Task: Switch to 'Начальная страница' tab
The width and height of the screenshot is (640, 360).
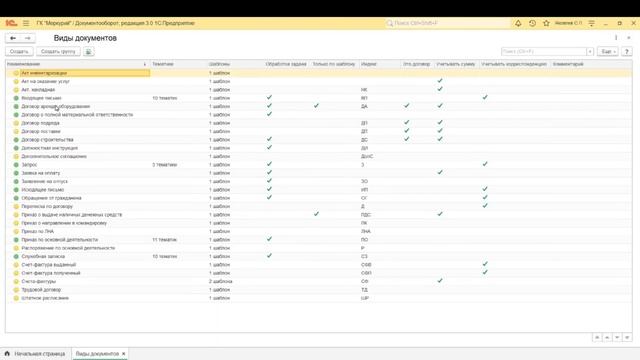Action: [x=36, y=353]
